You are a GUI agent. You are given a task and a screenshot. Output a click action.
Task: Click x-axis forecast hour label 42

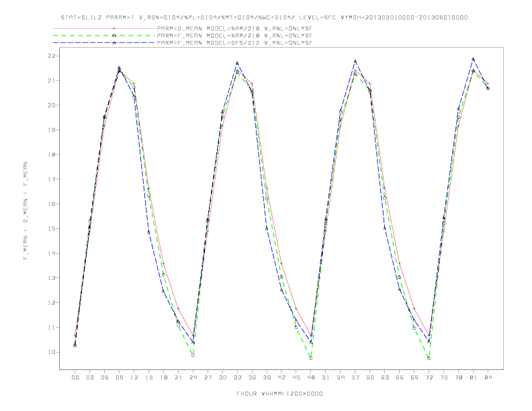click(x=281, y=377)
